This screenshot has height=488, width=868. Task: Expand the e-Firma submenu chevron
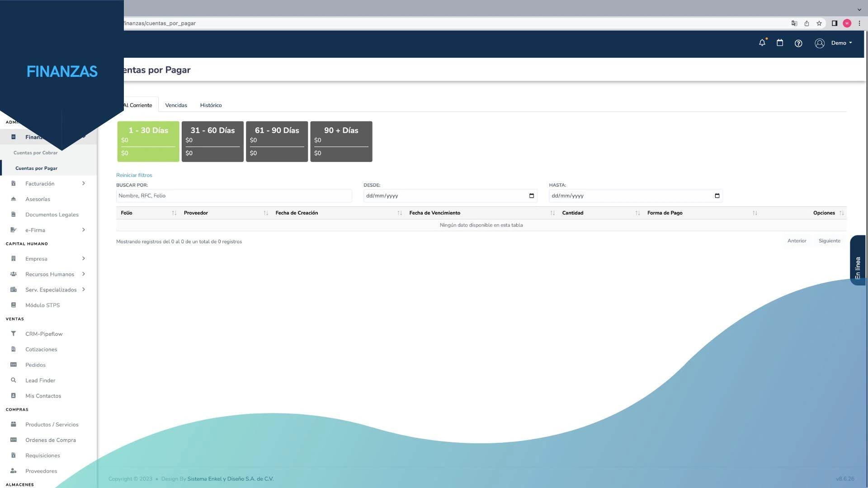[84, 230]
